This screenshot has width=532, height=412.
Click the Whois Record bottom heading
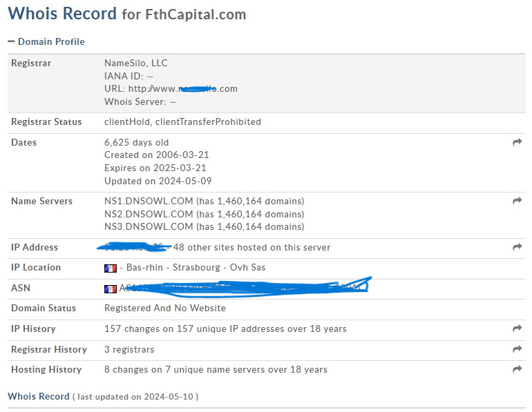39,396
